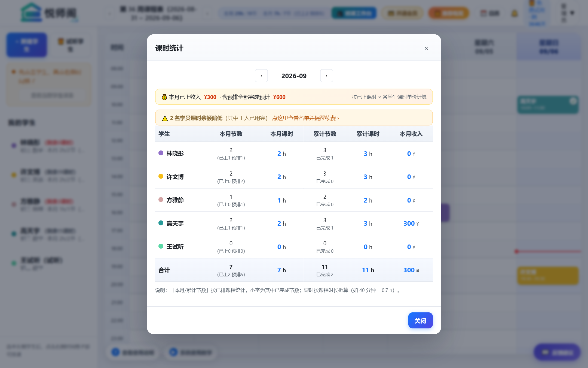Click the money bag icon beside 本月已上收入
This screenshot has height=368, width=588.
click(x=164, y=97)
